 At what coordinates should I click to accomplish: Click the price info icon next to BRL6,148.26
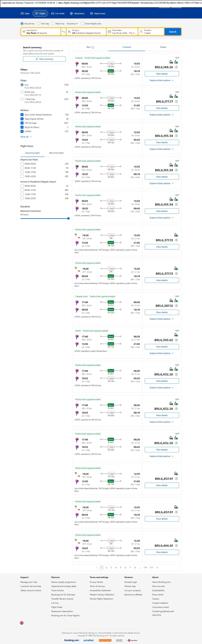click(x=176, y=67)
